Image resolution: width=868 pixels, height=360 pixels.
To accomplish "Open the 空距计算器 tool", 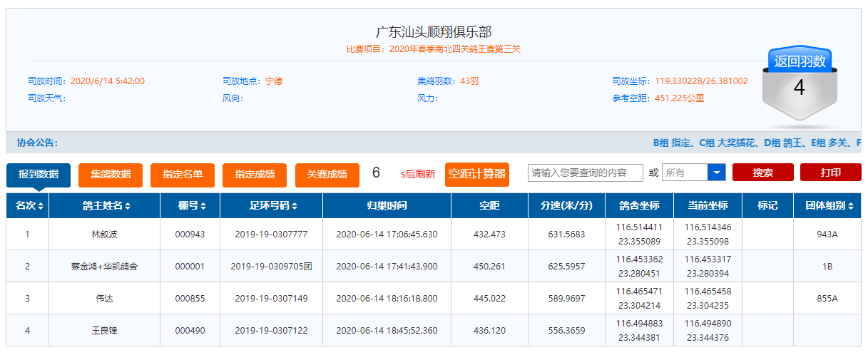I will 476,174.
